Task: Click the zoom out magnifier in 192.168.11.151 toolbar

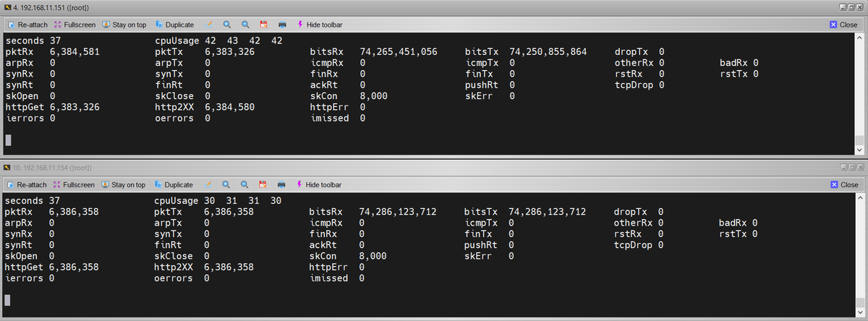Action: tap(244, 25)
